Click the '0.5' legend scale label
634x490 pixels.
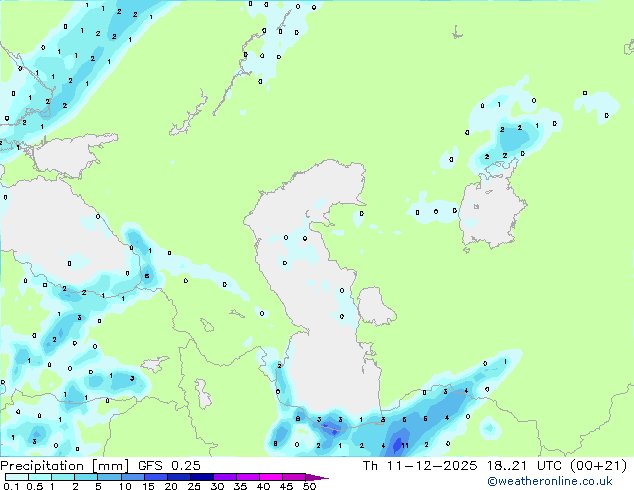tap(35, 486)
